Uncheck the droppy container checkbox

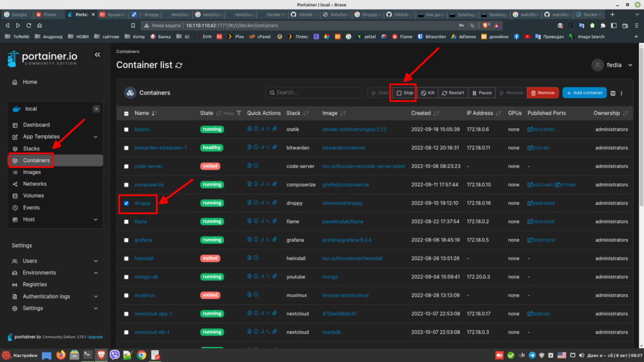pos(126,203)
